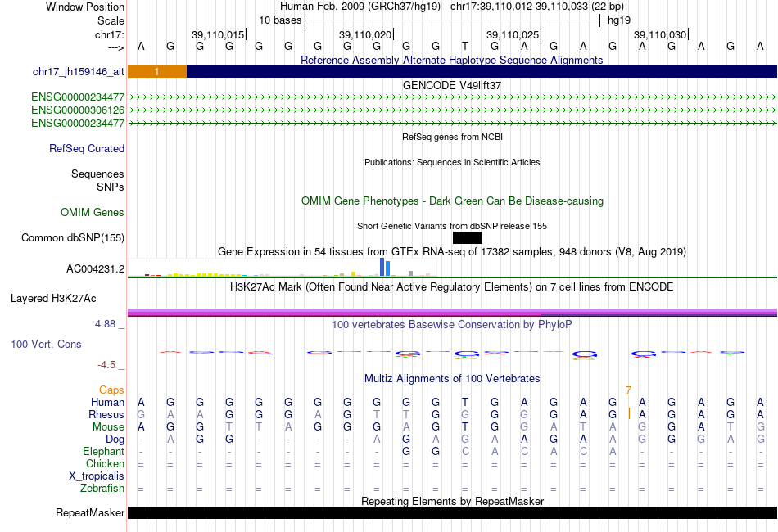Select the Human alignment row label

pyautogui.click(x=107, y=402)
